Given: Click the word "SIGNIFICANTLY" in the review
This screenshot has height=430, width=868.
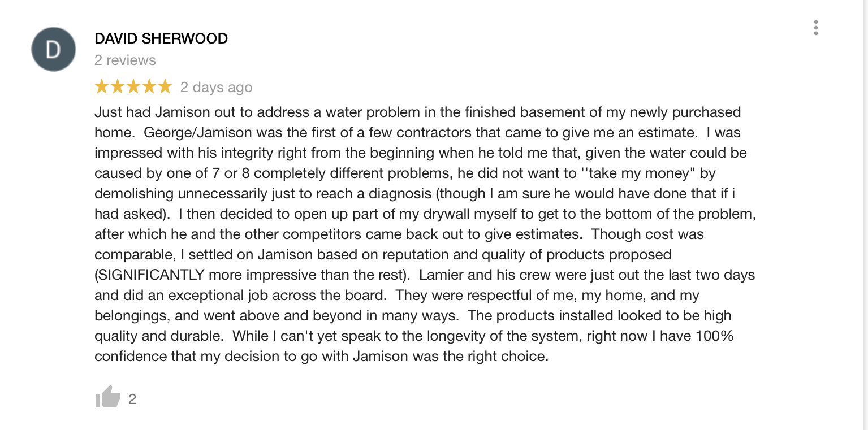Looking at the screenshot, I should [152, 275].
